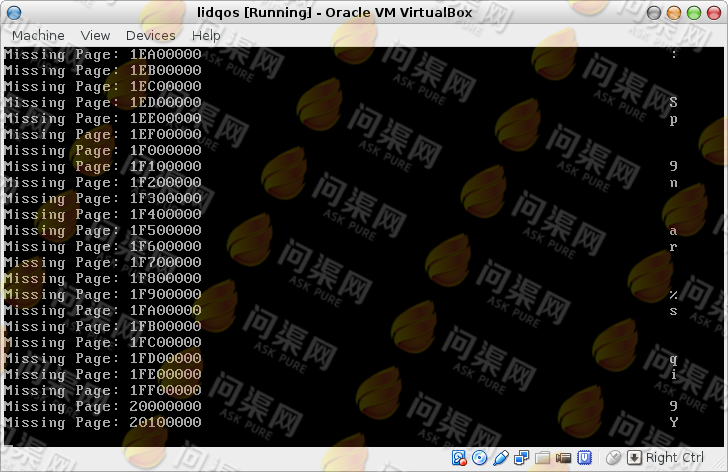This screenshot has width=728, height=472.
Task: Click the line 'Missing Page: 1F800000'
Action: pos(103,278)
